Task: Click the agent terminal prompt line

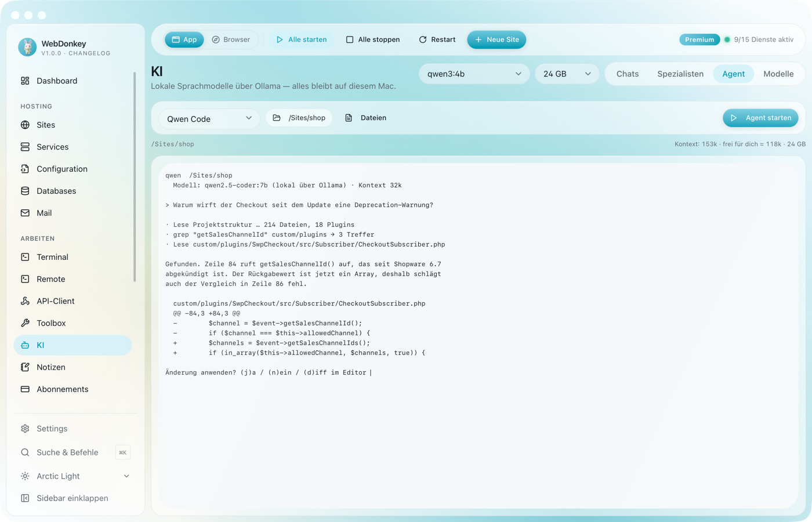Action: 269,372
